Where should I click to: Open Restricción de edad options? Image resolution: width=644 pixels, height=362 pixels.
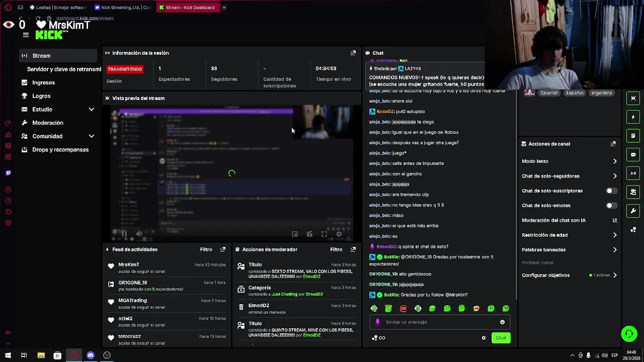pos(569,235)
